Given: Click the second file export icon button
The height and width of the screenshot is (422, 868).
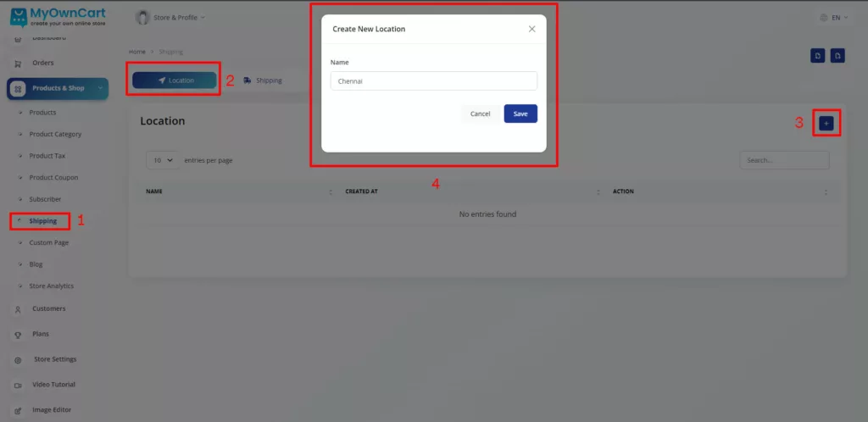Looking at the screenshot, I should click(837, 55).
